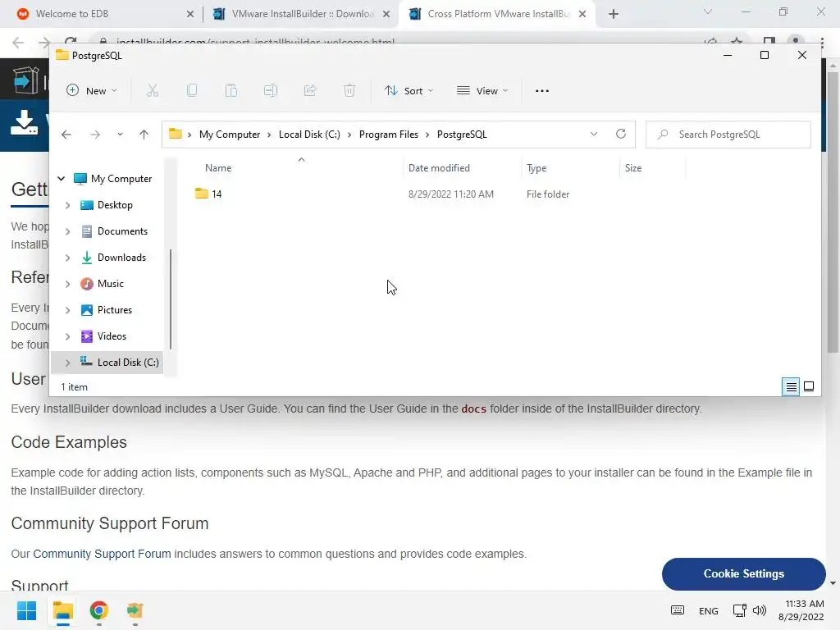This screenshot has height=630, width=840.
Task: Open recent locations dropdown chevron
Action: pyautogui.click(x=120, y=135)
